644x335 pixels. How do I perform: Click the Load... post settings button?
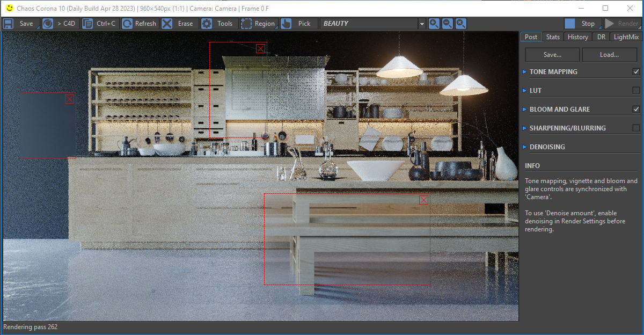tap(609, 55)
